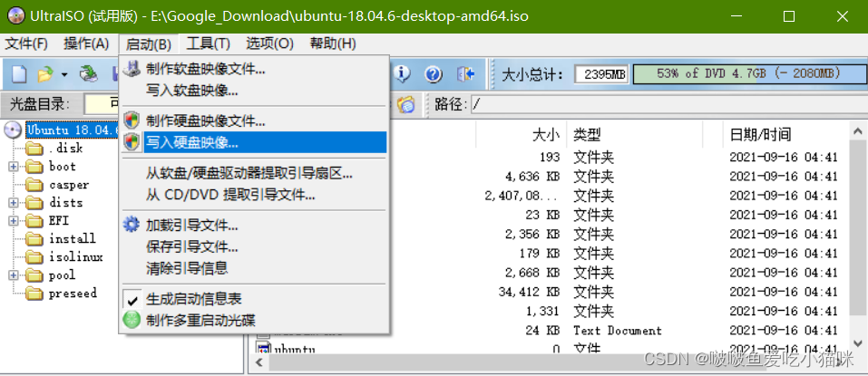Click the 路径 path input field
This screenshot has width=868, height=376.
pyautogui.click(x=668, y=104)
